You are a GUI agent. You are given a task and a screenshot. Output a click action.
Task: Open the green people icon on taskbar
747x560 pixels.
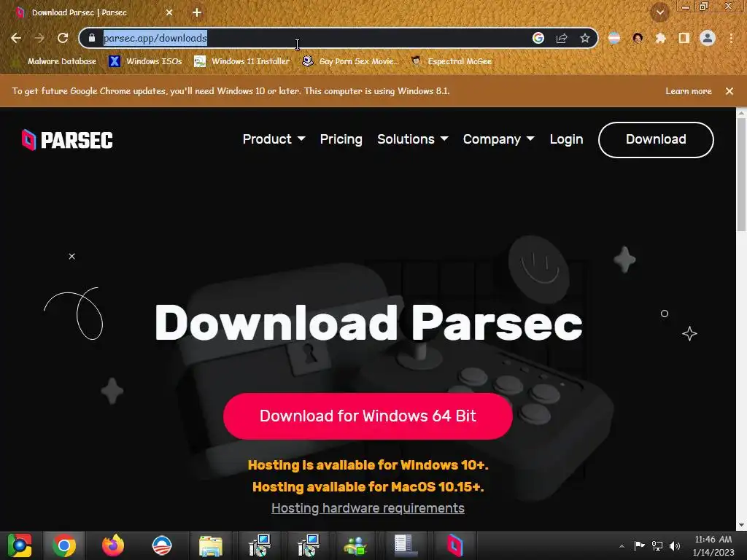pyautogui.click(x=356, y=545)
